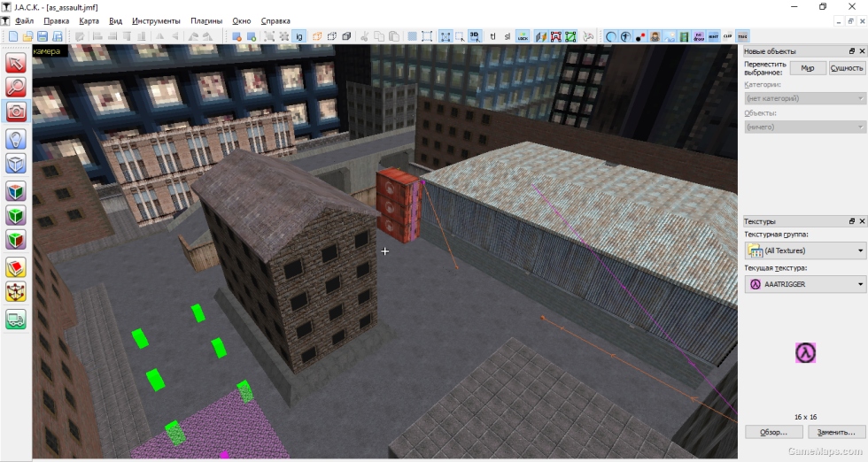Viewport: 868px width, 462px height.
Task: Open the AAATRIGGER current texture dropdown
Action: pyautogui.click(x=805, y=284)
